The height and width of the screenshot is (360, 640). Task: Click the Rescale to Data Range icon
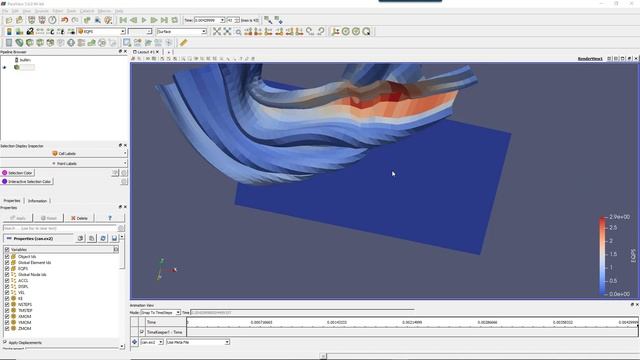40,31
